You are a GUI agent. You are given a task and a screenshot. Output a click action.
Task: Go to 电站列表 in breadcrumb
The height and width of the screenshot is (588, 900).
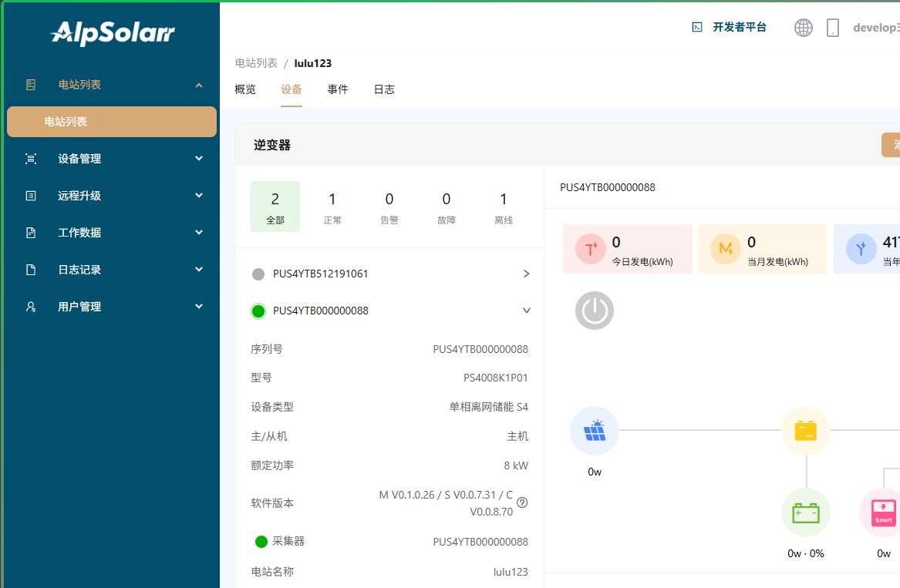pos(256,63)
